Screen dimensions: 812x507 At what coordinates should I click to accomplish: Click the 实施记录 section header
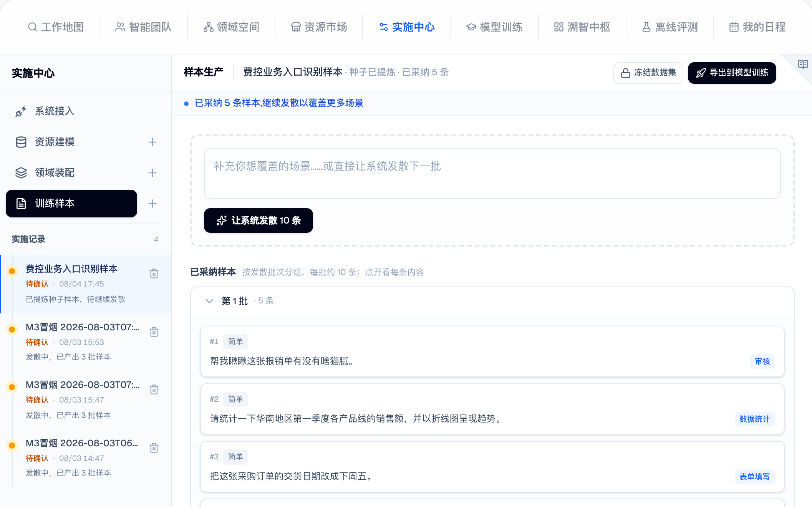[28, 239]
